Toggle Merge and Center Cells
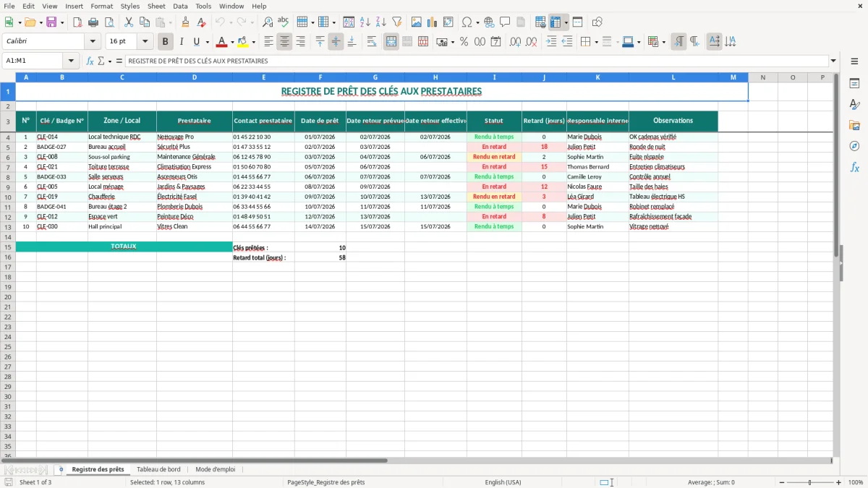868x488 pixels. coord(391,42)
